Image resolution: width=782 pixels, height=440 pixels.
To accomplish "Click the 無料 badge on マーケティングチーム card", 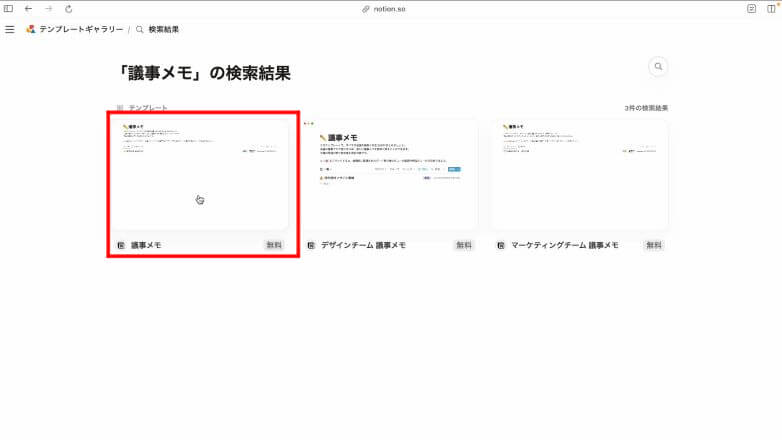I will [x=654, y=245].
